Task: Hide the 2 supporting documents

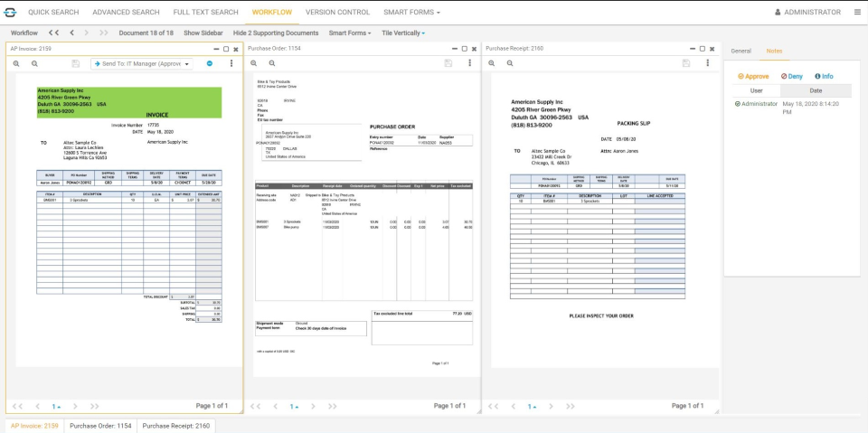Action: (x=276, y=33)
